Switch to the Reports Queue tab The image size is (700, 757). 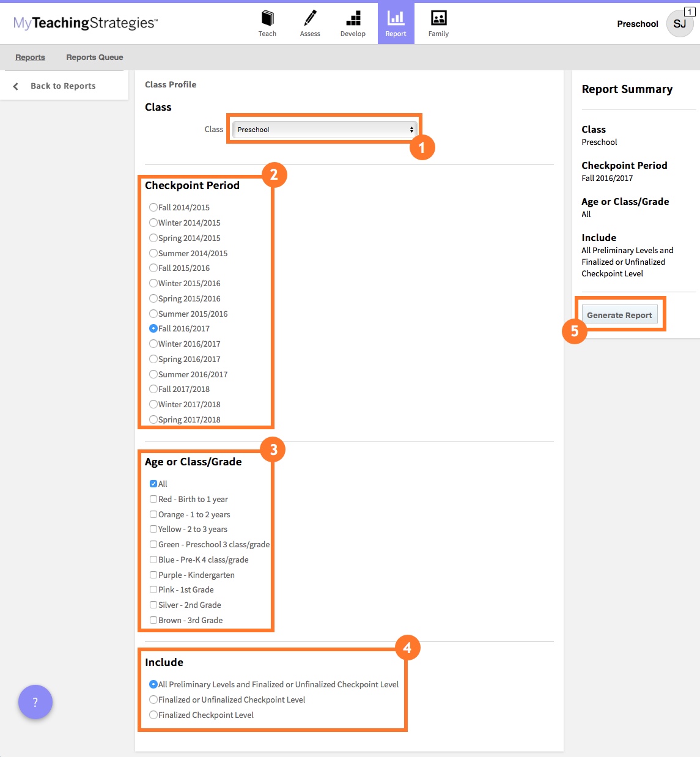(95, 57)
